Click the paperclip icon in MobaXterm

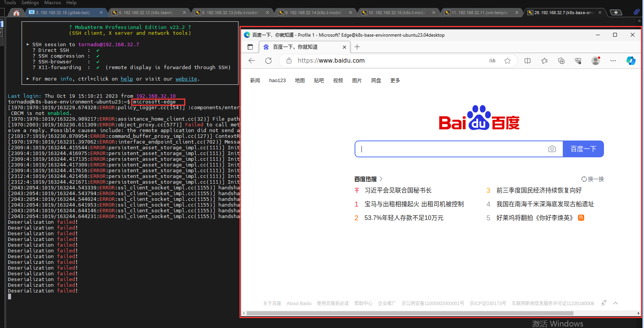pos(636,12)
